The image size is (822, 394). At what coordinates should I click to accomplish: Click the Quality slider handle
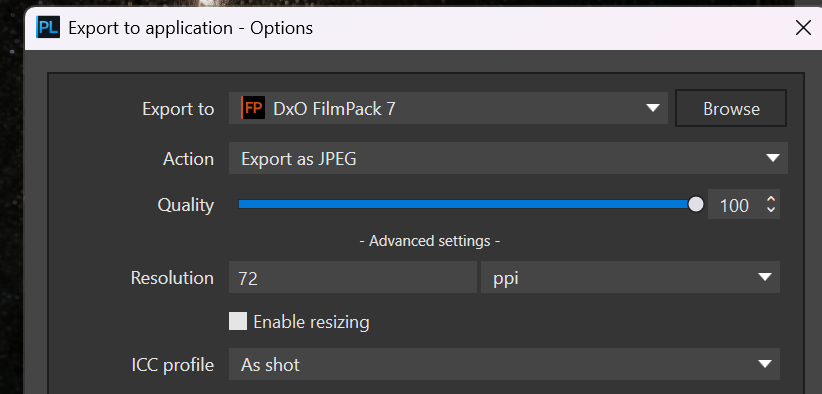tap(696, 204)
